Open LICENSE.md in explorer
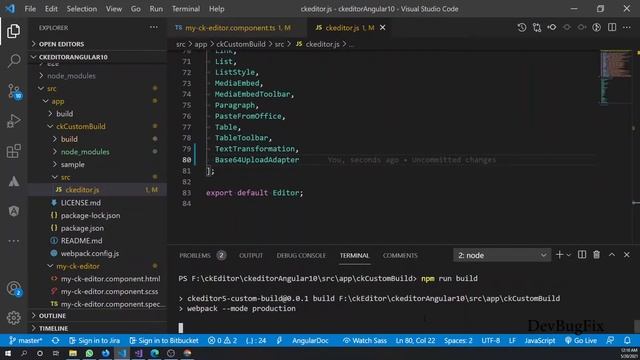 [x=80, y=203]
